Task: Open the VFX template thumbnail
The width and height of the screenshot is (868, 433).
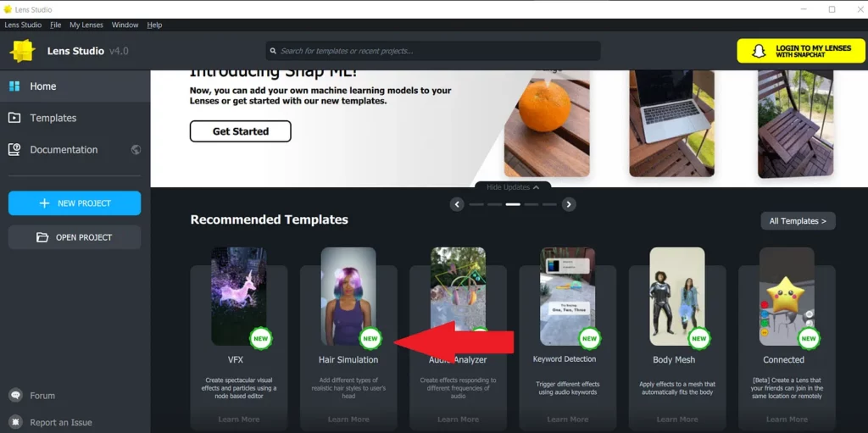Action: pyautogui.click(x=238, y=297)
